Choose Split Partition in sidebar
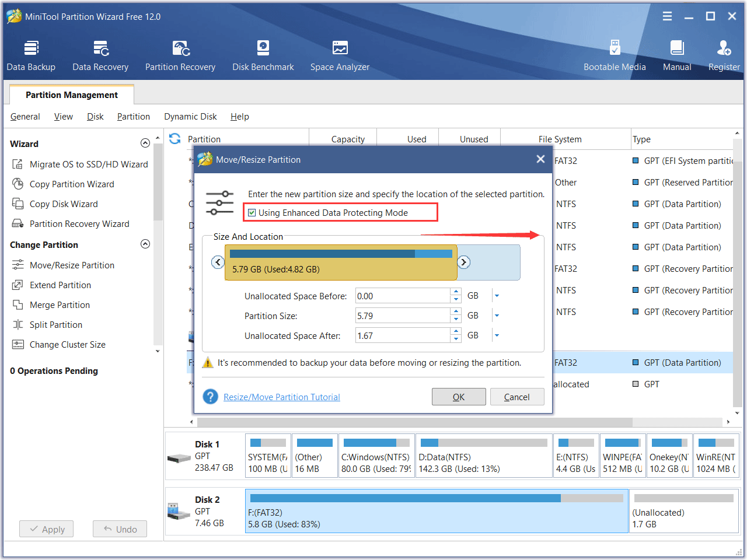747x560 pixels. point(56,325)
